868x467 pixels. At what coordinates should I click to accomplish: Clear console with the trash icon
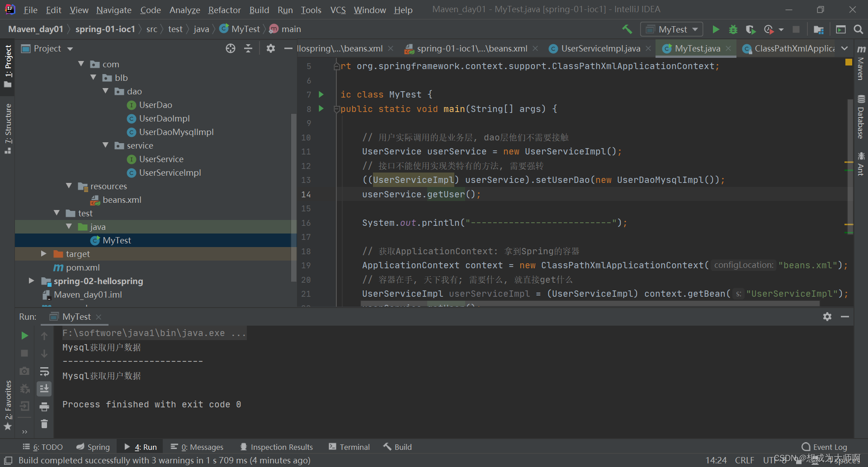point(44,424)
